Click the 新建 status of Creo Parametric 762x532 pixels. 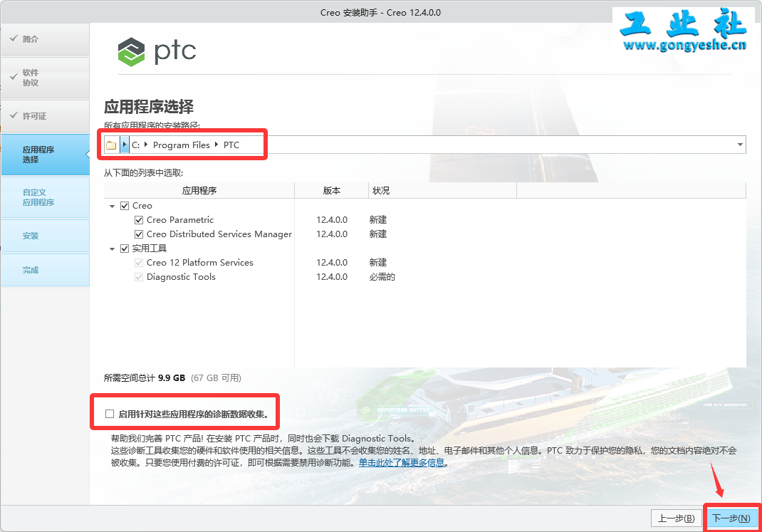pyautogui.click(x=377, y=220)
